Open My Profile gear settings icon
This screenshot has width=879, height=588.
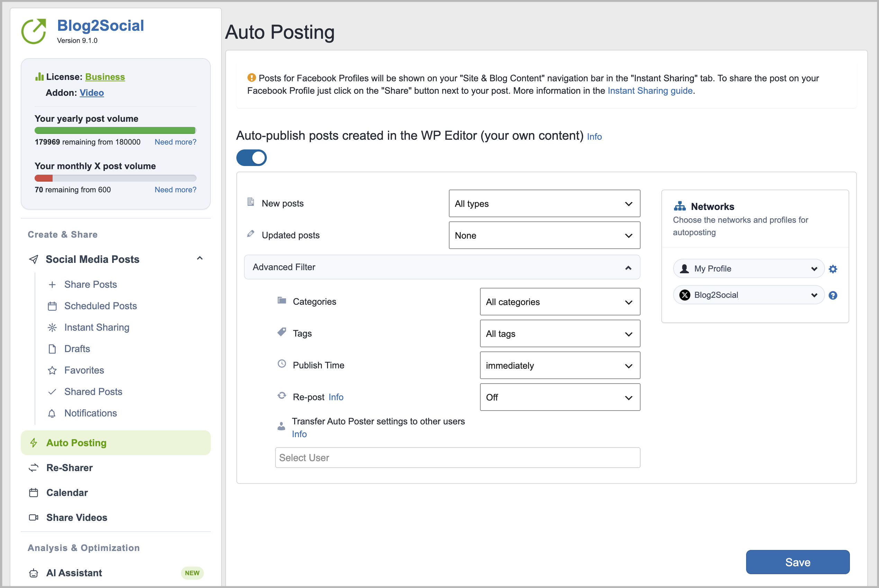[833, 269]
